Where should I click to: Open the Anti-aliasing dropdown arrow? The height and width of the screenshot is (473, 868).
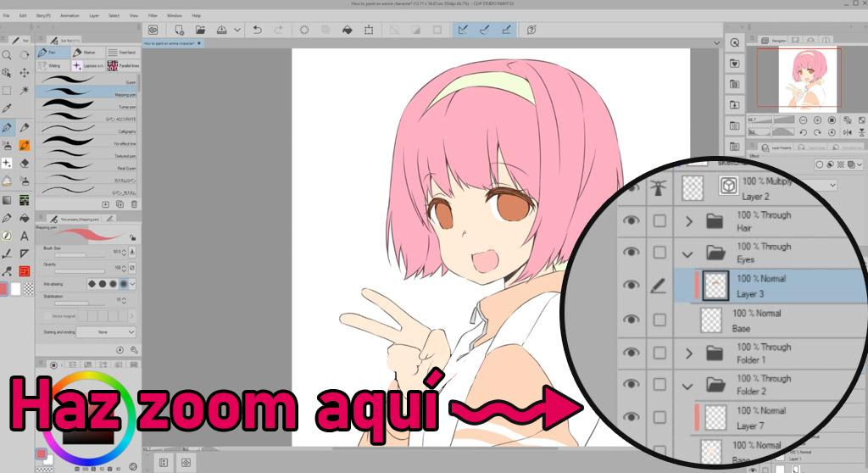132,284
